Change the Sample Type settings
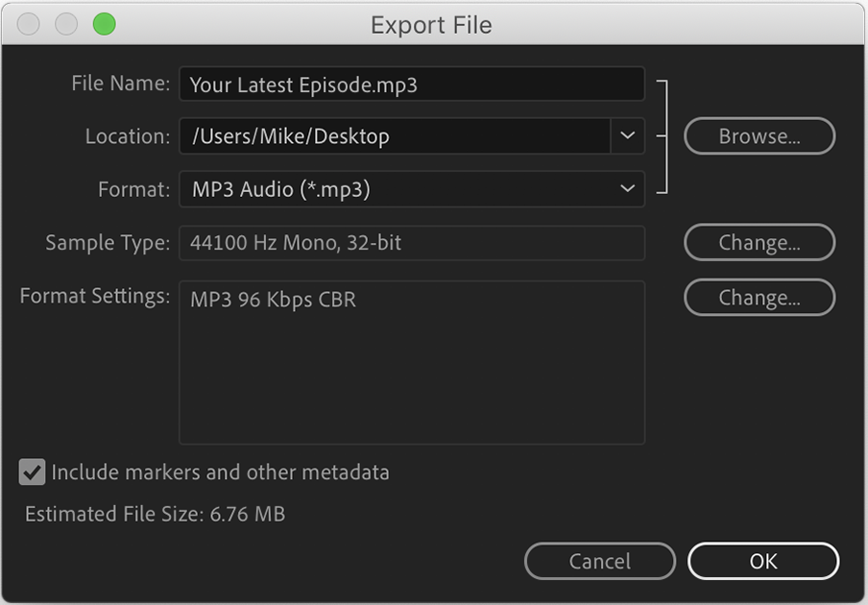The height and width of the screenshot is (605, 868). pos(759,243)
